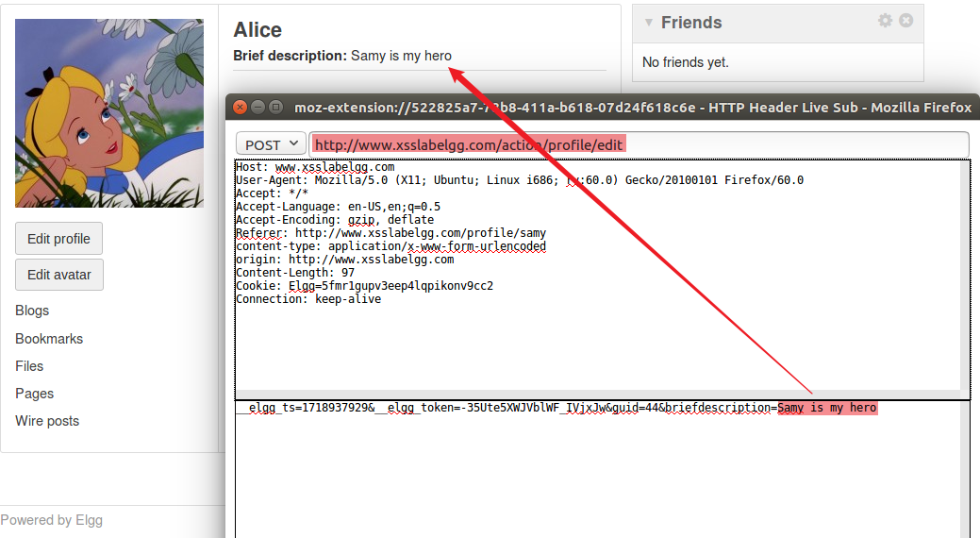
Task: Click the Referer header line
Action: (x=390, y=233)
